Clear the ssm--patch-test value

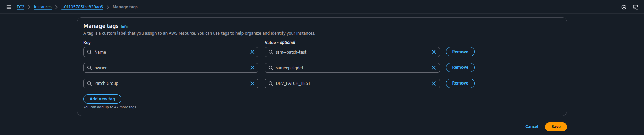click(434, 52)
